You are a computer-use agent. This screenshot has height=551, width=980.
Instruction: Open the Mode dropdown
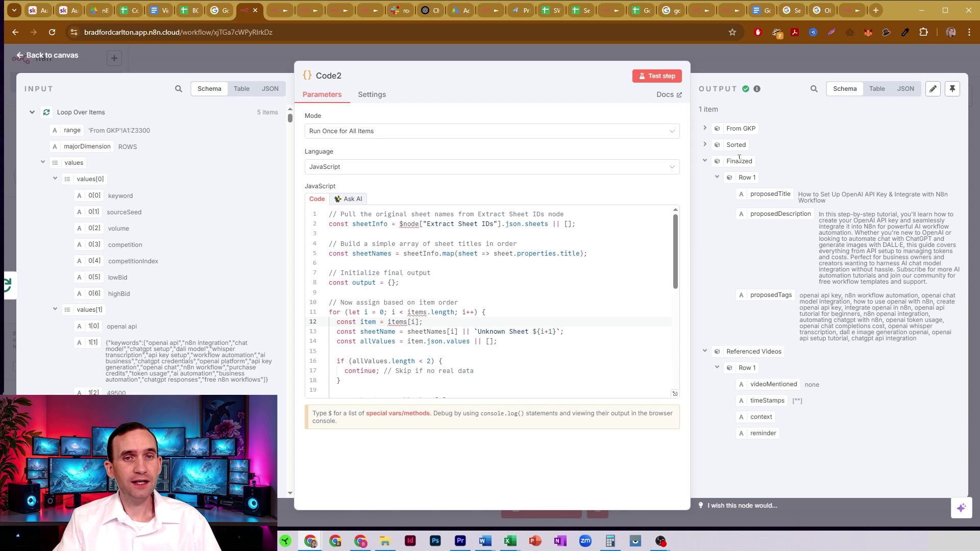coord(492,131)
